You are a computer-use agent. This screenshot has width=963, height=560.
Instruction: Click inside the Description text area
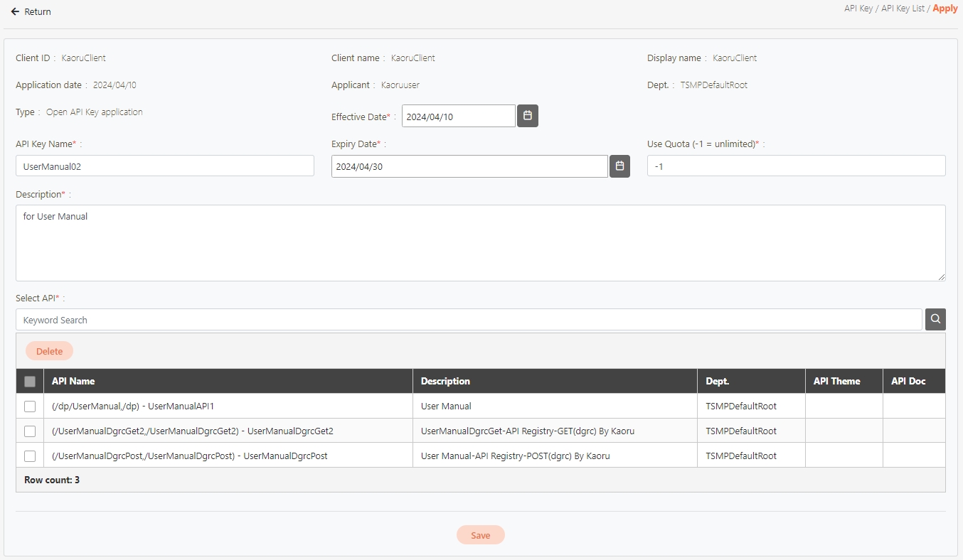coord(480,243)
